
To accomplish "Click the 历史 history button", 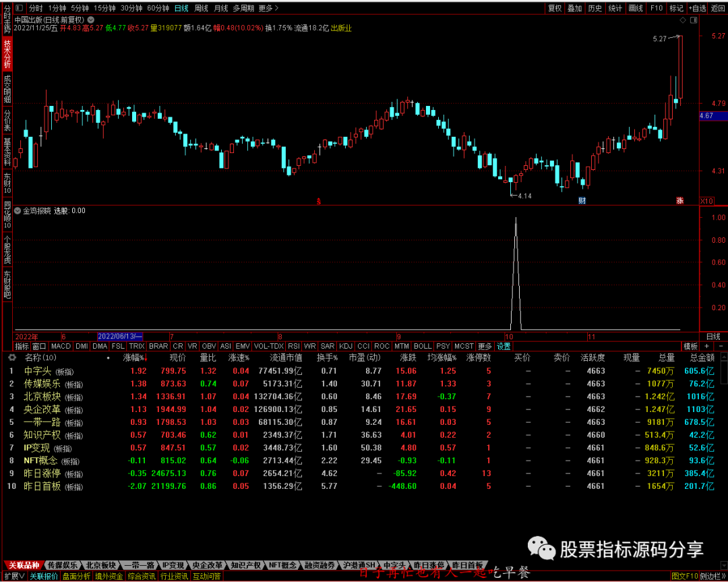I will click(595, 8).
